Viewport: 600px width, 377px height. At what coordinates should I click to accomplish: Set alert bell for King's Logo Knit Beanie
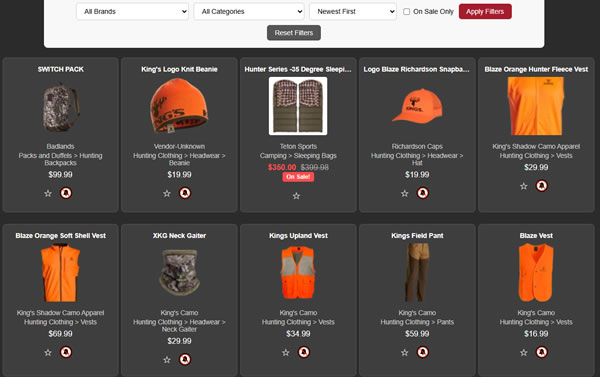[x=185, y=193]
